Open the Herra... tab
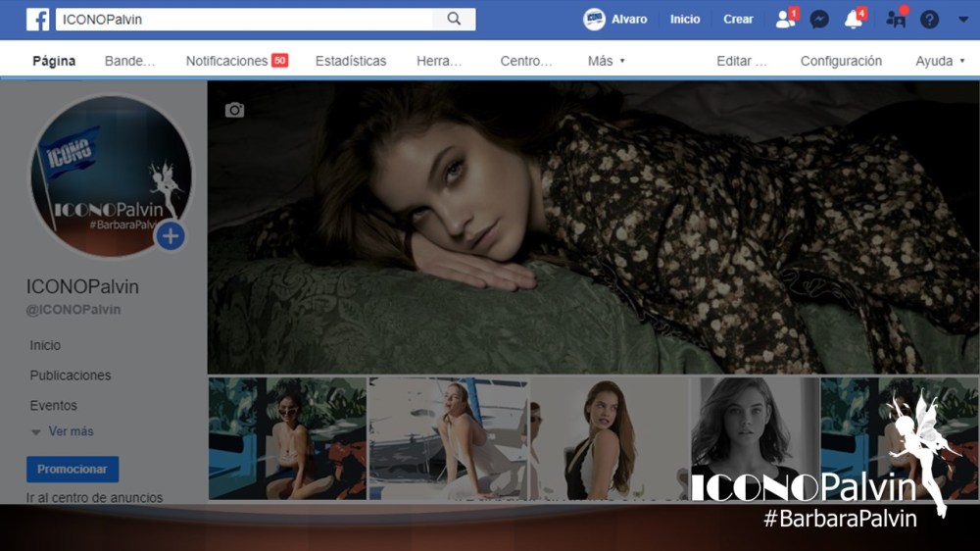Image resolution: width=980 pixels, height=551 pixels. (439, 61)
